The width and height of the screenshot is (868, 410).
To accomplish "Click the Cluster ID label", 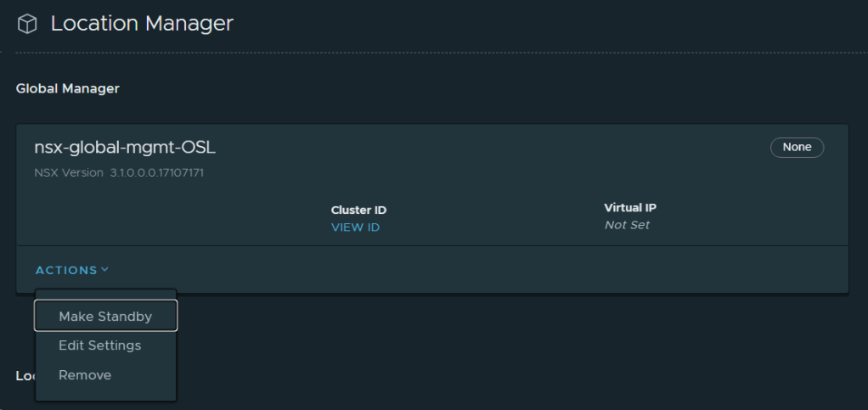I will pos(358,211).
